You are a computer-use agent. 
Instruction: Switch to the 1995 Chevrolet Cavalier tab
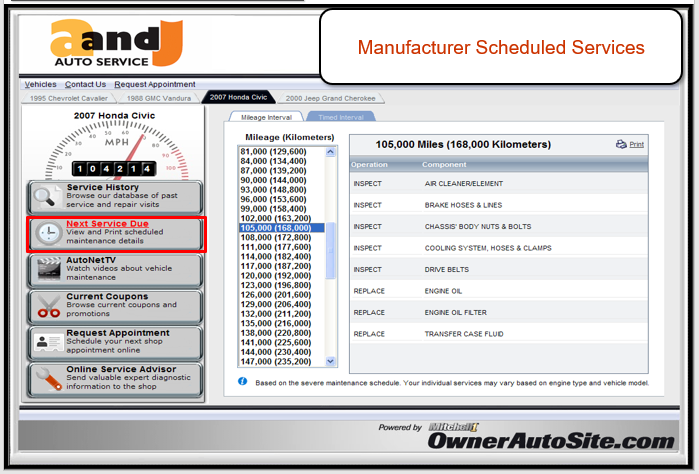[x=69, y=98]
